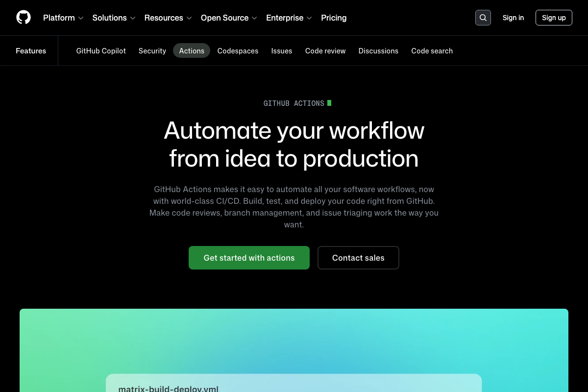Expand the Platform menu
Viewport: 588px width, 392px height.
click(x=63, y=18)
